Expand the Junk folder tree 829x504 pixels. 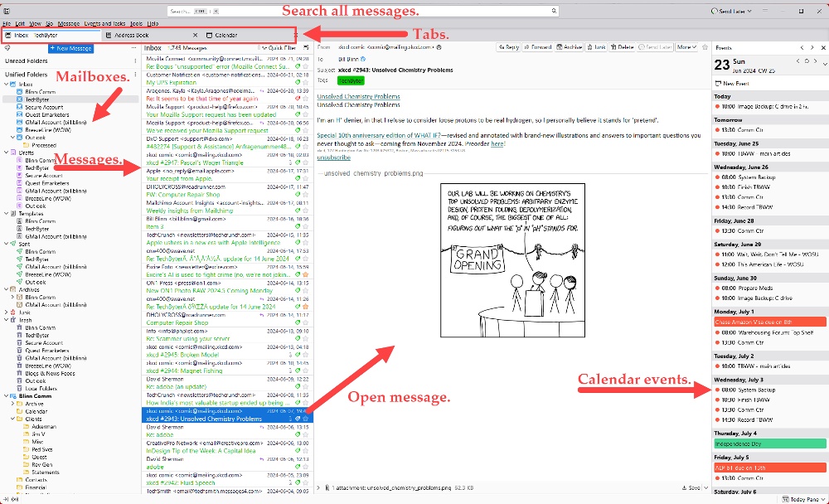(x=7, y=313)
